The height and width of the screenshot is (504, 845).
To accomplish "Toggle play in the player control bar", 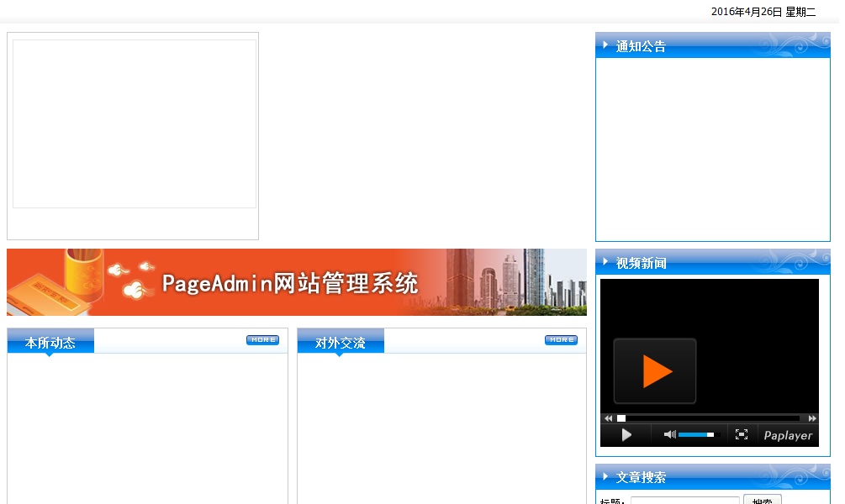I will coord(626,435).
